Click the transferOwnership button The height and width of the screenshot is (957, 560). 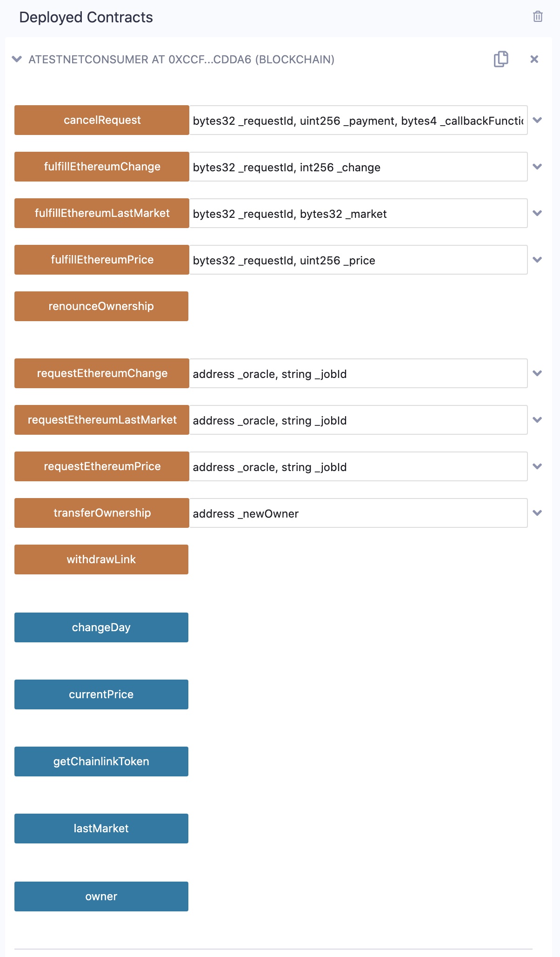tap(102, 513)
